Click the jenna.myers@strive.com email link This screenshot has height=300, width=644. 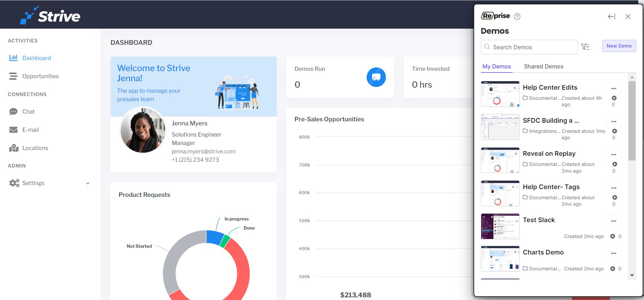pyautogui.click(x=204, y=151)
